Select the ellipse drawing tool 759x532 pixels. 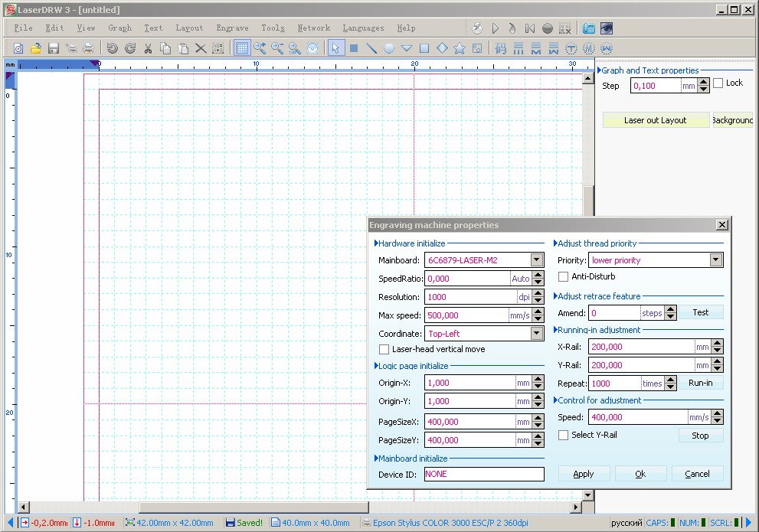click(x=389, y=48)
